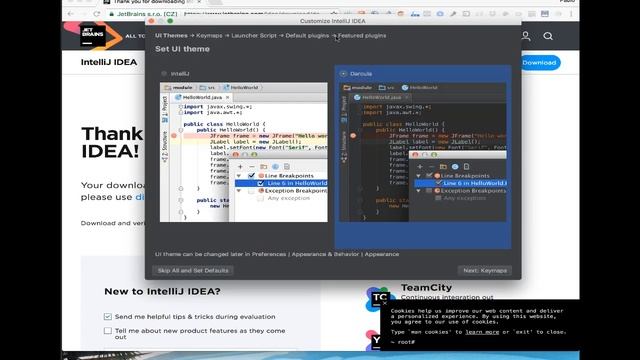The image size is (640, 360).
Task: Click Skip All and Set Defaults button
Action: click(x=193, y=270)
